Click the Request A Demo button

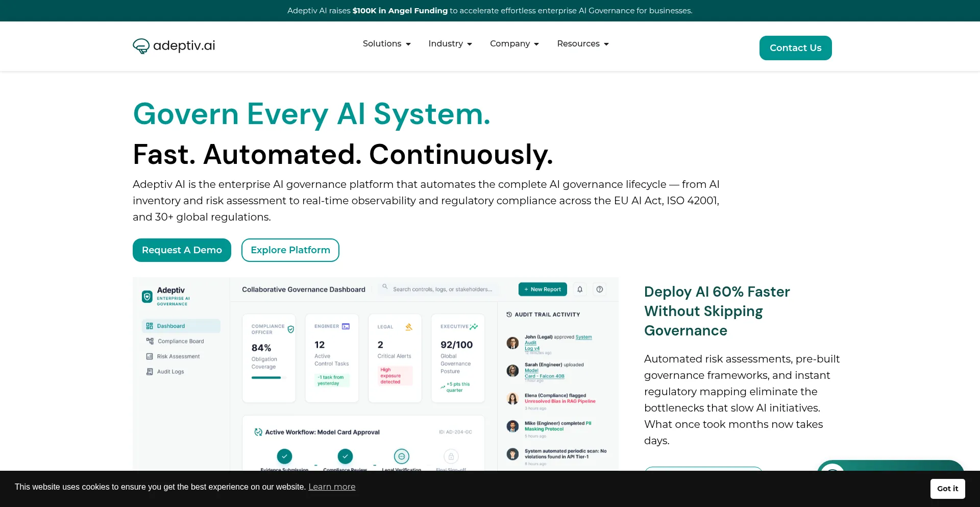coord(182,250)
